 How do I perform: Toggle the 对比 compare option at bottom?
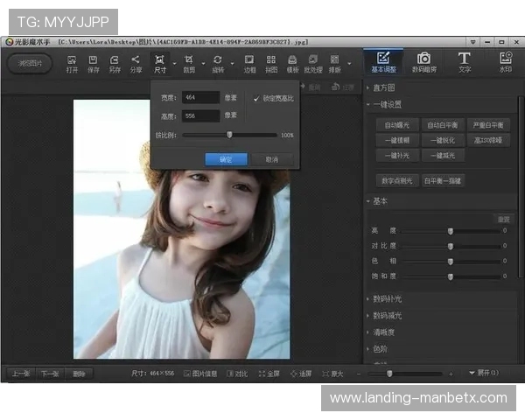(237, 374)
